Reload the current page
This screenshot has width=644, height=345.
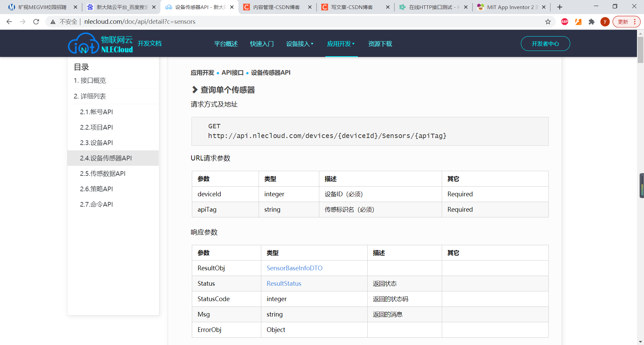[x=36, y=22]
